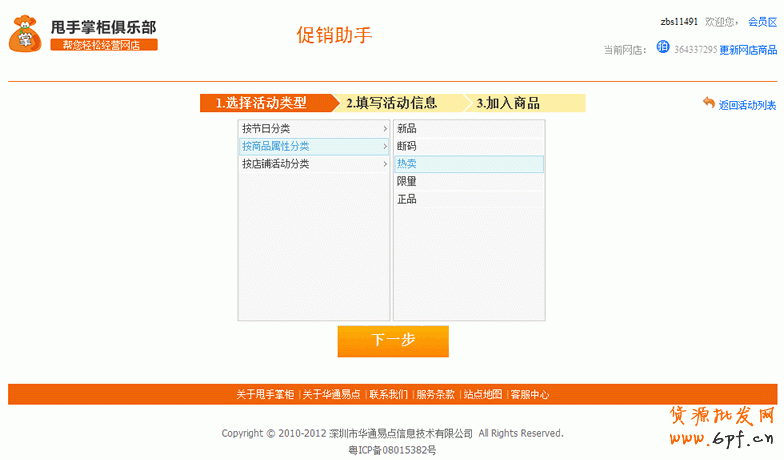Pick 限量 from the attribute list
Image resolution: width=784 pixels, height=460 pixels.
click(x=407, y=182)
